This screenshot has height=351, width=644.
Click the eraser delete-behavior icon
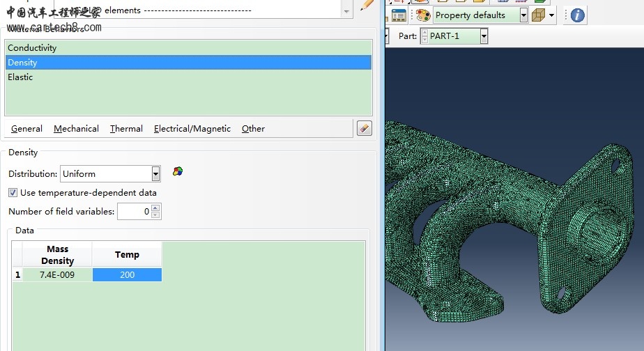coord(364,128)
